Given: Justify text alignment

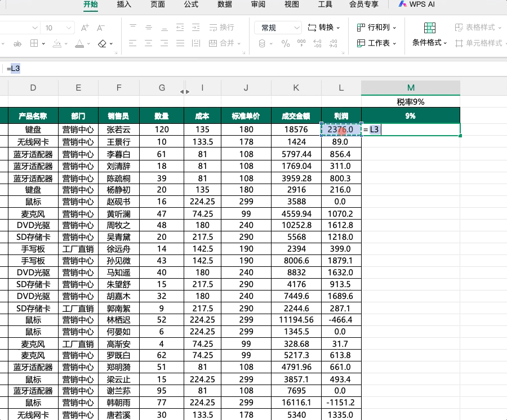Looking at the screenshot, I should [x=180, y=43].
